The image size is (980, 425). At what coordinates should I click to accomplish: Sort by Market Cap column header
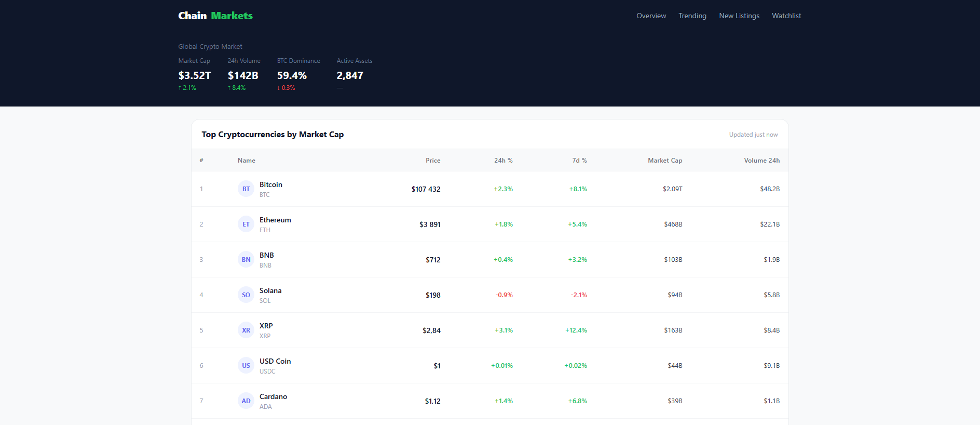click(x=665, y=161)
